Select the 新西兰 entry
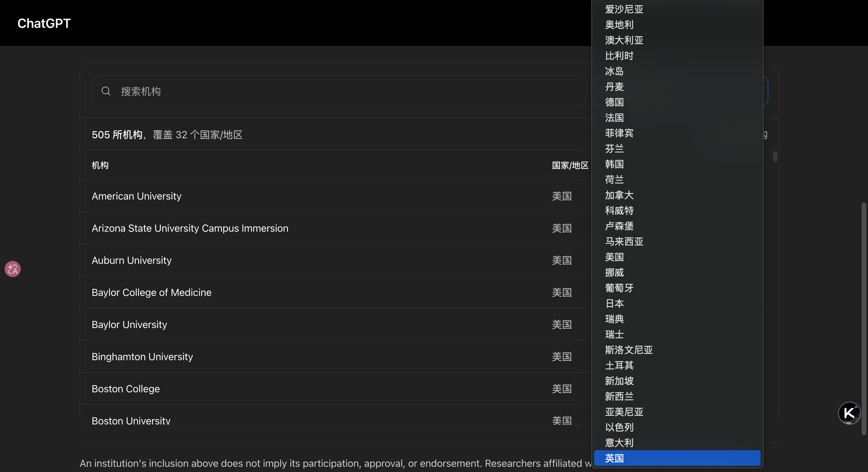The image size is (868, 472). point(677,396)
